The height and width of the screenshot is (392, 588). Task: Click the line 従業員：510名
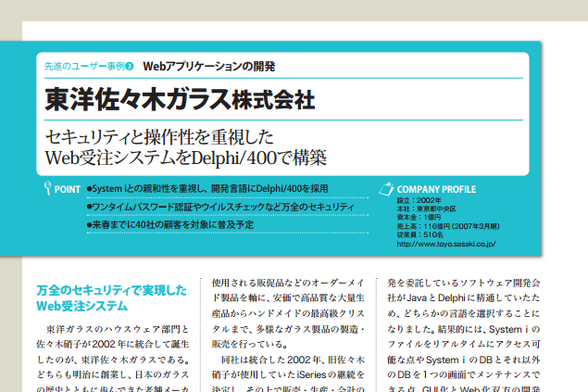tap(420, 235)
